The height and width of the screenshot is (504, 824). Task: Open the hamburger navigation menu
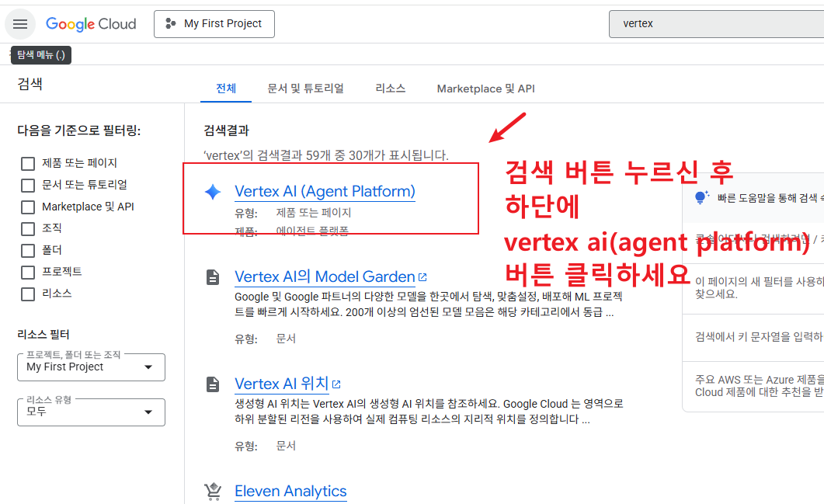point(20,24)
